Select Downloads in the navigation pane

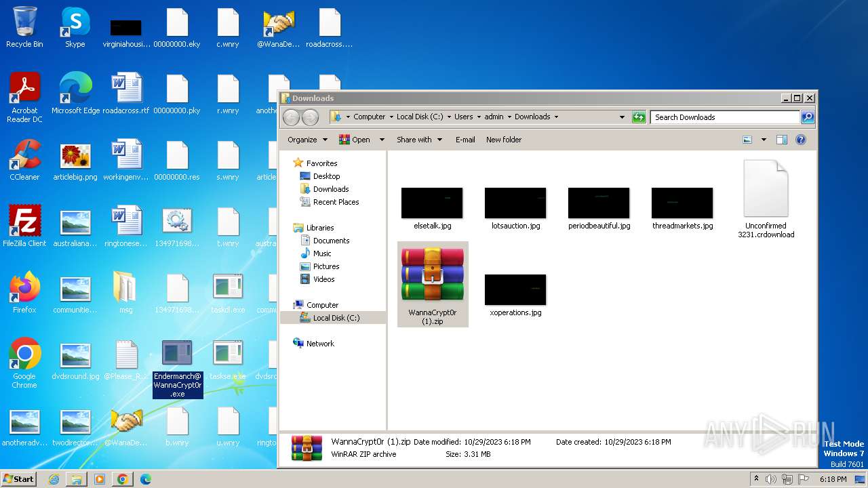331,189
